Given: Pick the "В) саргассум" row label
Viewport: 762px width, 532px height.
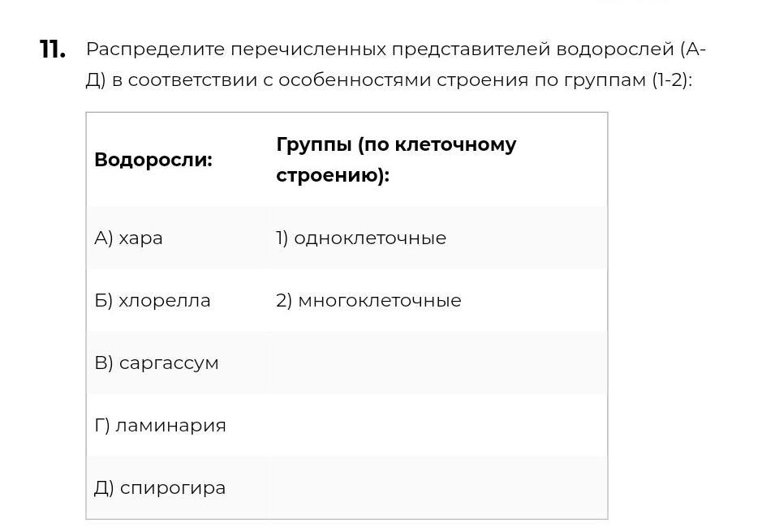Looking at the screenshot, I should (x=157, y=363).
